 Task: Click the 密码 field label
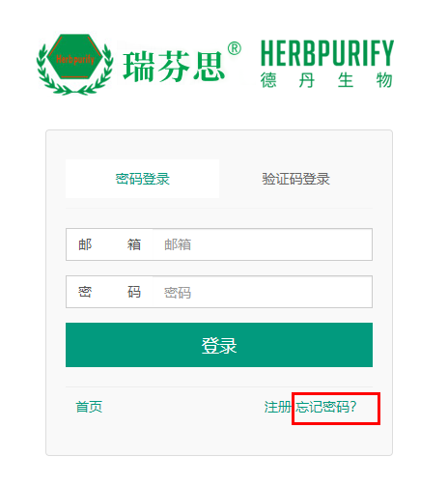(109, 292)
